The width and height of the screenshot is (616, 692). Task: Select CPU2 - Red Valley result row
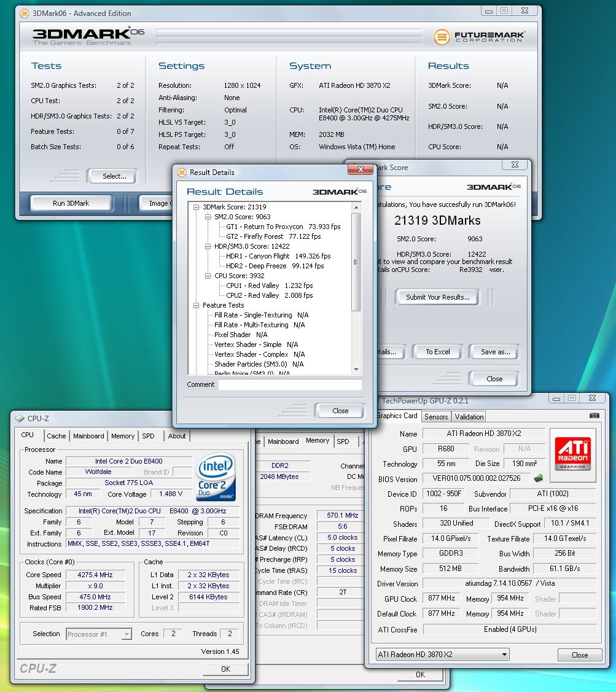(270, 295)
